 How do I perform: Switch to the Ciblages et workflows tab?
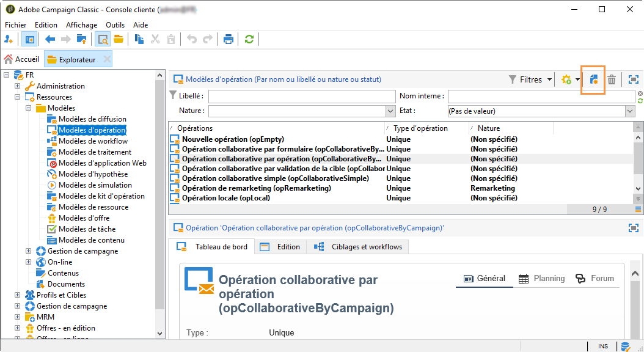pos(357,247)
